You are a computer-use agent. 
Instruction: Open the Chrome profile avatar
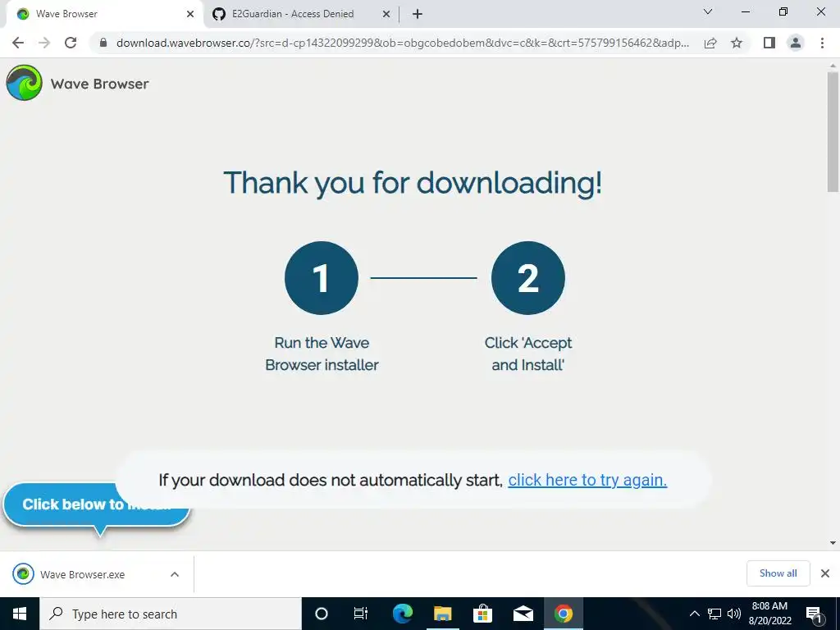[796, 43]
